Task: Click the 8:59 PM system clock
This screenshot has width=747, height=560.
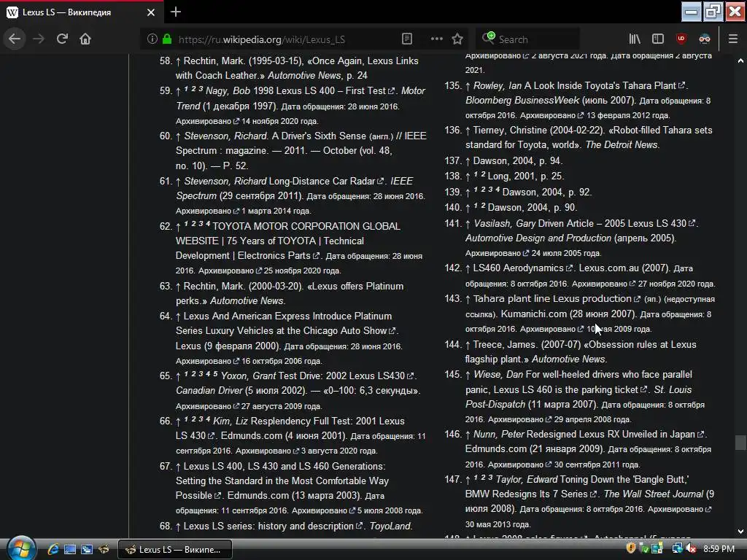Action: pos(719,548)
